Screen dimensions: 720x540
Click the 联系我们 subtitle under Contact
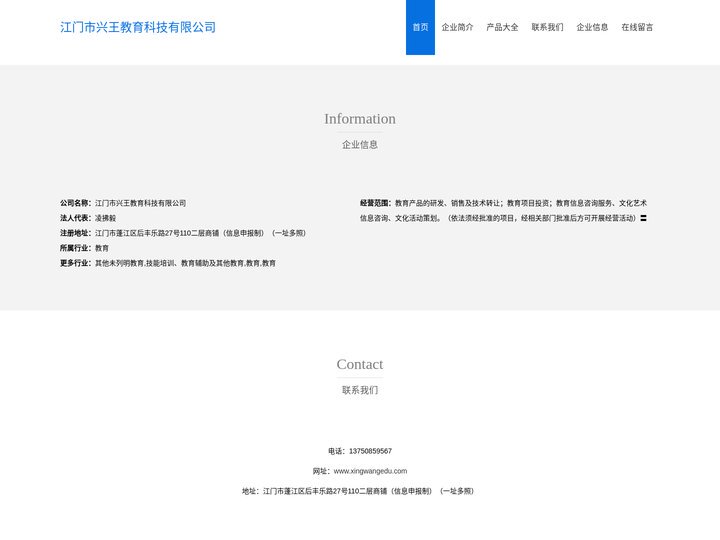[x=360, y=390]
